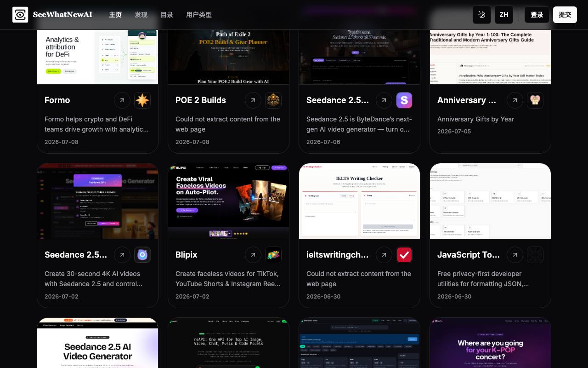Open Blipix external link arrow
588x368 pixels.
[x=253, y=255]
